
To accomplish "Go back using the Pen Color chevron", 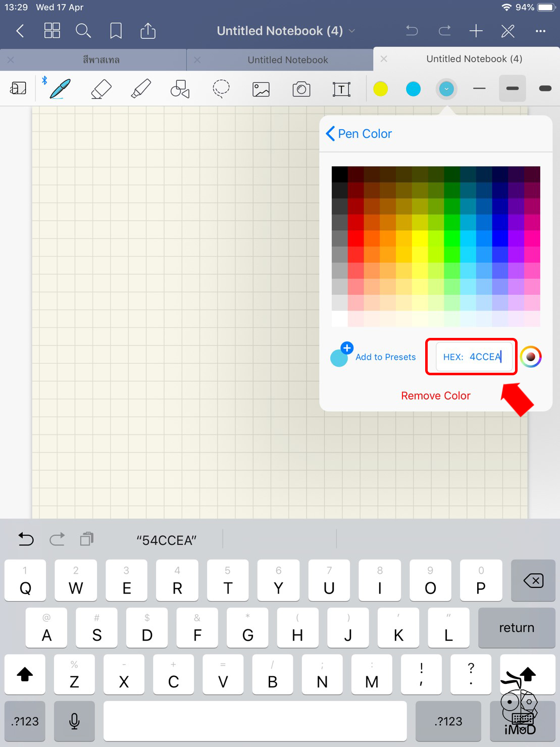I will click(x=331, y=134).
